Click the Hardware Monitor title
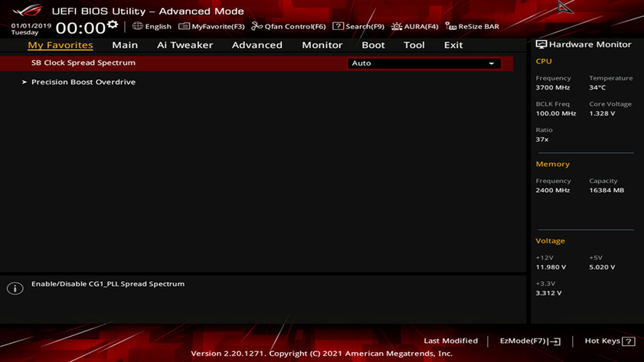 point(590,44)
